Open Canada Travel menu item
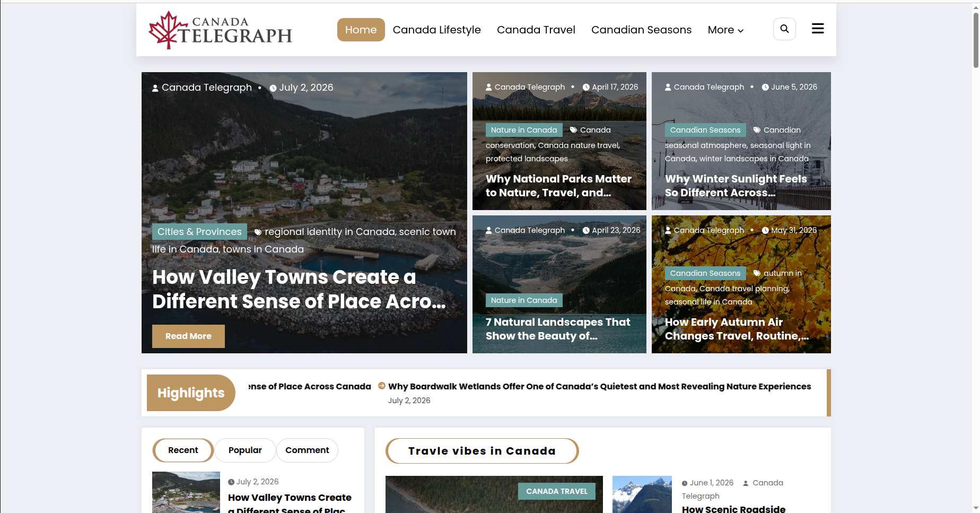 coord(536,30)
